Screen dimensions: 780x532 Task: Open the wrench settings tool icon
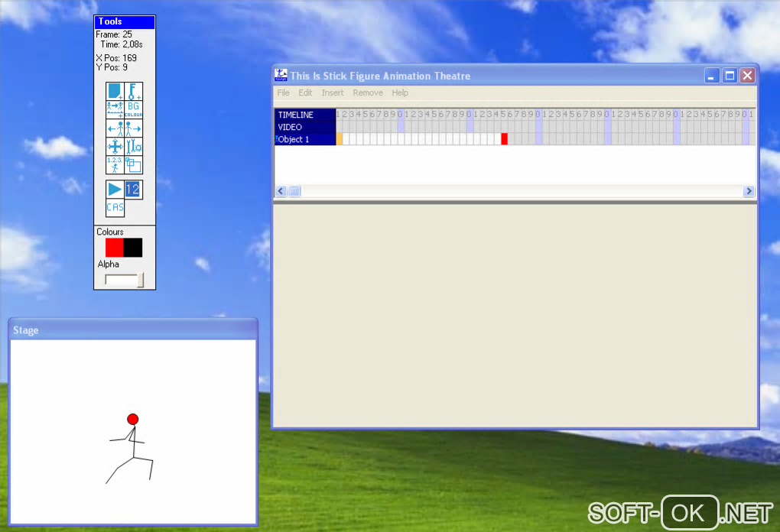133,147
